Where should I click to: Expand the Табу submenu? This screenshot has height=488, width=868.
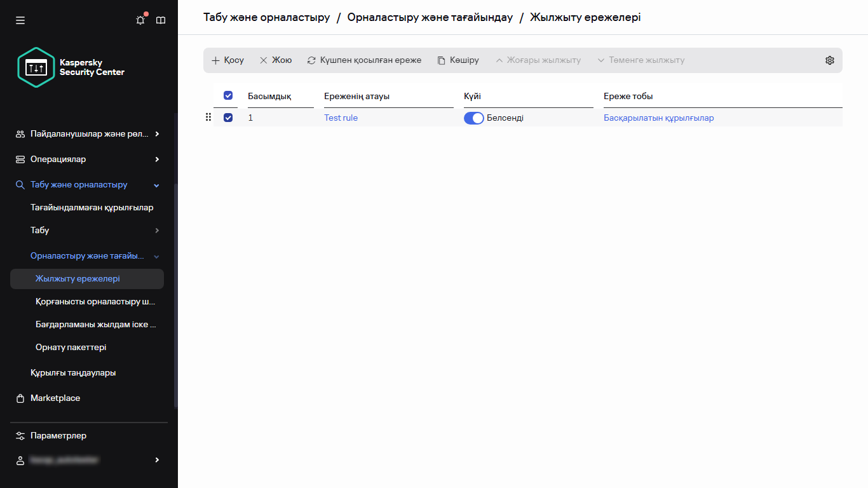39,230
